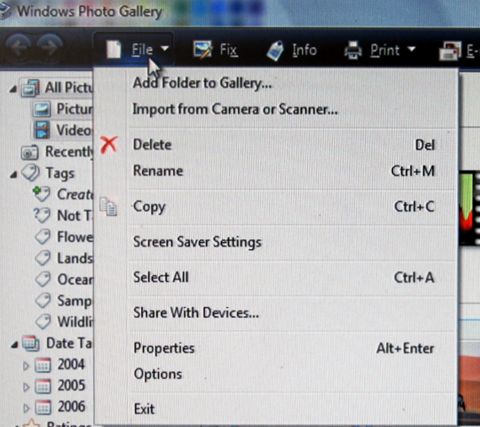
Task: Open the File dropdown arrow
Action: coord(165,49)
